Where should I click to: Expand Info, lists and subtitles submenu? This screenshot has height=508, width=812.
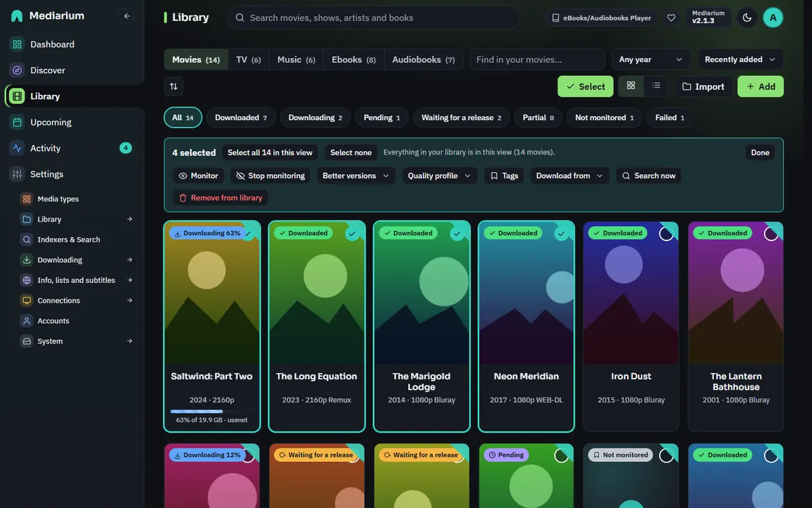coord(130,280)
